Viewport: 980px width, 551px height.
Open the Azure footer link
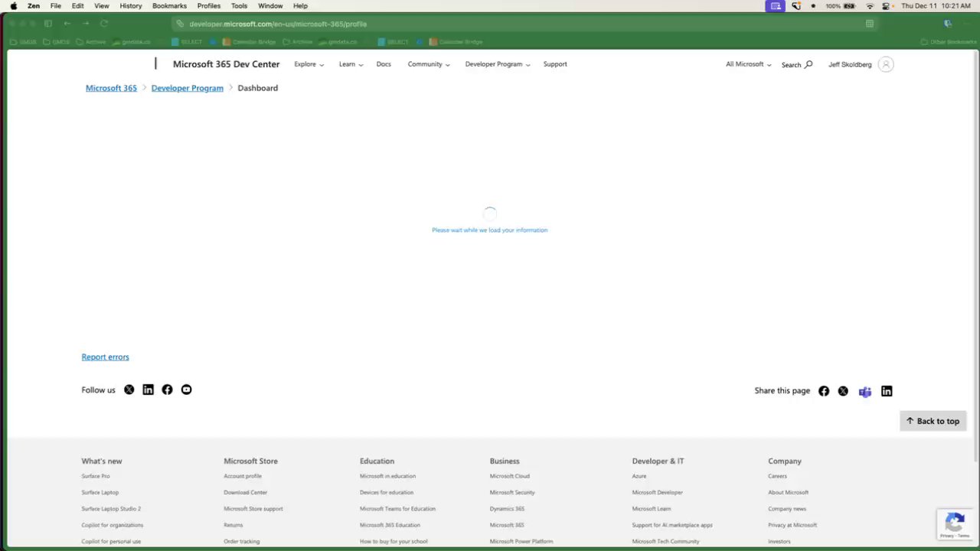pos(639,476)
